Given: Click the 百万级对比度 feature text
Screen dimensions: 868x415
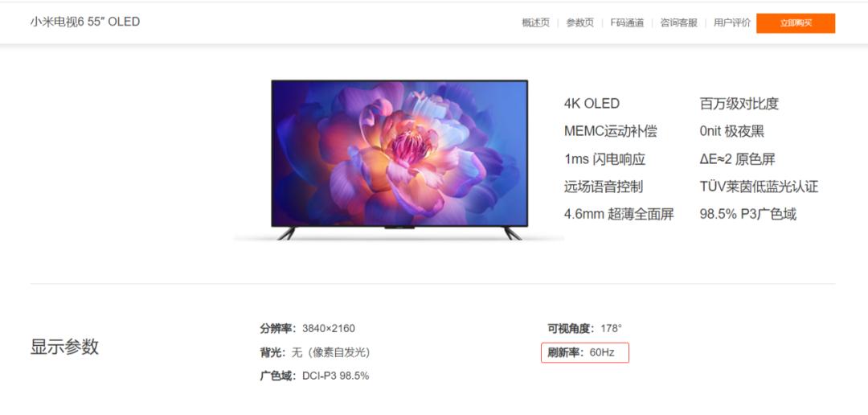Looking at the screenshot, I should 739,104.
